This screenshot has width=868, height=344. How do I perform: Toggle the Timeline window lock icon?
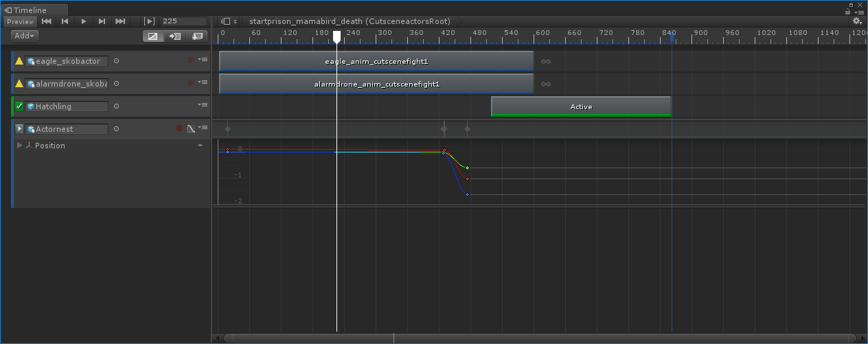coord(848,10)
